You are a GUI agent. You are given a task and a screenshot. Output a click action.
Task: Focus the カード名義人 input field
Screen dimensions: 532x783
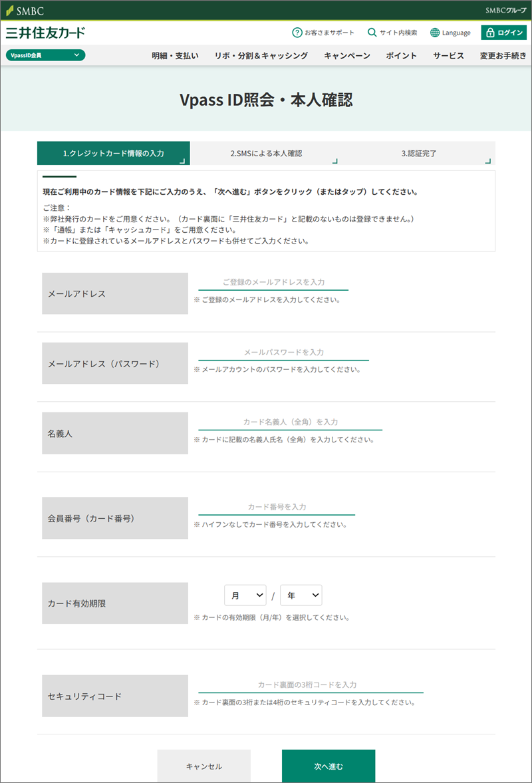click(x=291, y=422)
